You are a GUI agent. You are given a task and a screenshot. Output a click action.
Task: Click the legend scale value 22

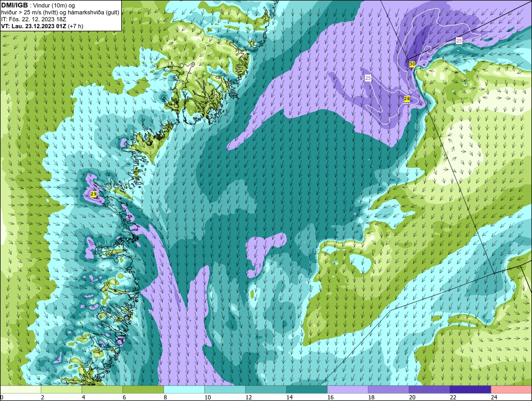pyautogui.click(x=453, y=397)
